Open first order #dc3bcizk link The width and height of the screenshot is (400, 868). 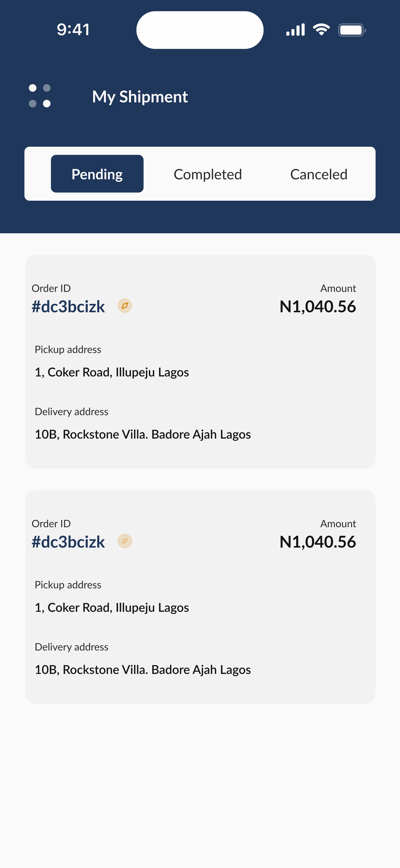(68, 307)
